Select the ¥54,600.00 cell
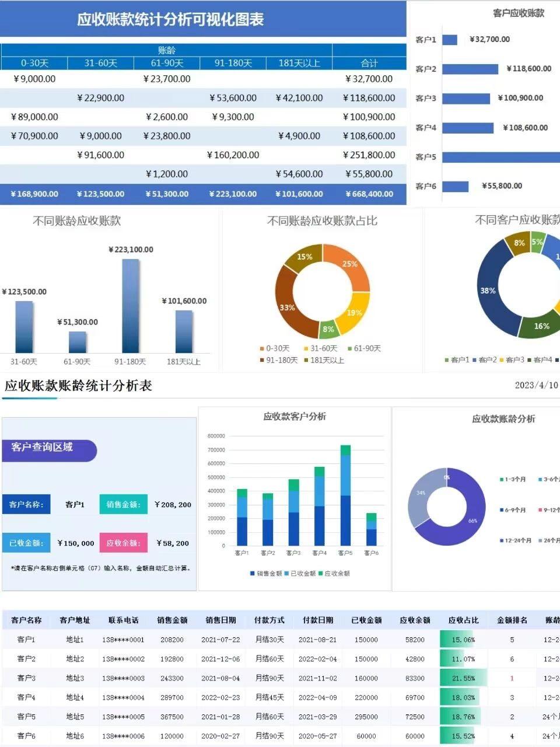 click(x=299, y=174)
